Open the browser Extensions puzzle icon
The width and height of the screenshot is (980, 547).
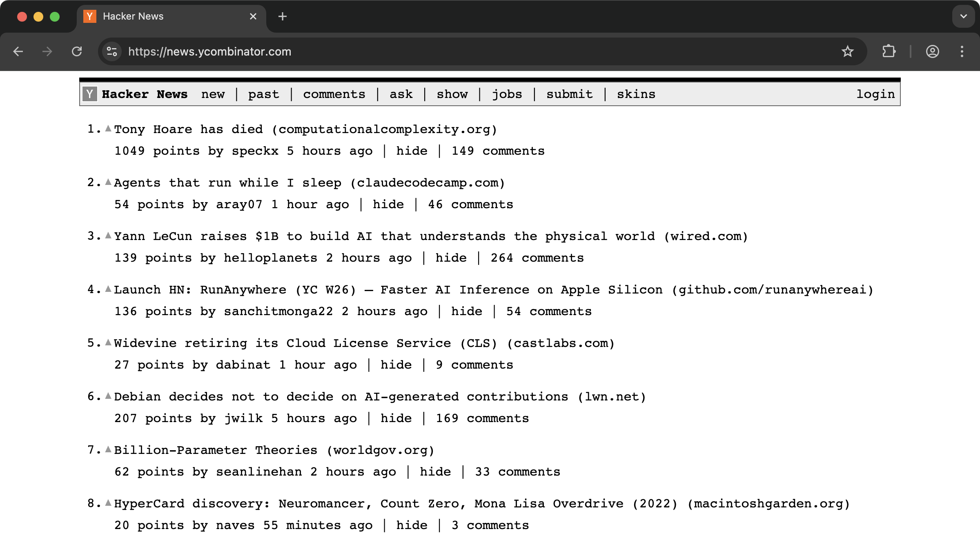(x=889, y=51)
